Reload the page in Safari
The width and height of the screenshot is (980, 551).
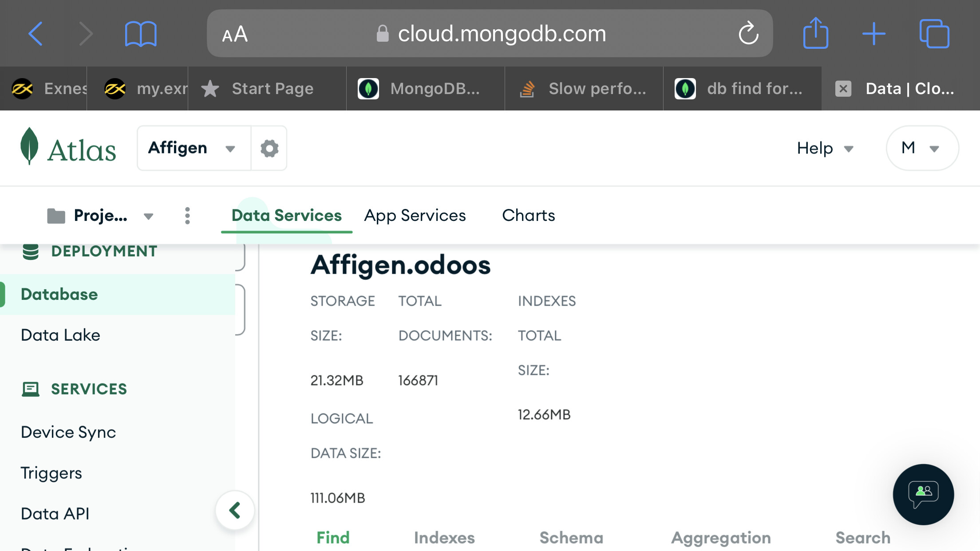(748, 34)
